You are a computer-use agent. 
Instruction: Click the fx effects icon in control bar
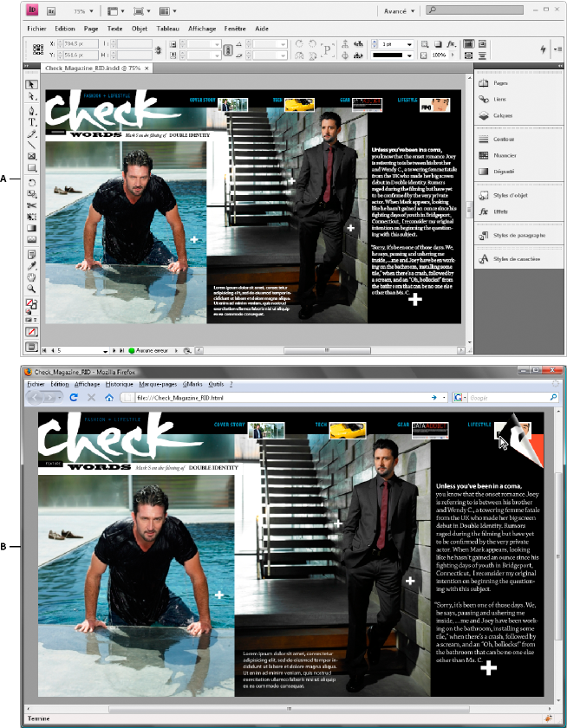click(451, 44)
